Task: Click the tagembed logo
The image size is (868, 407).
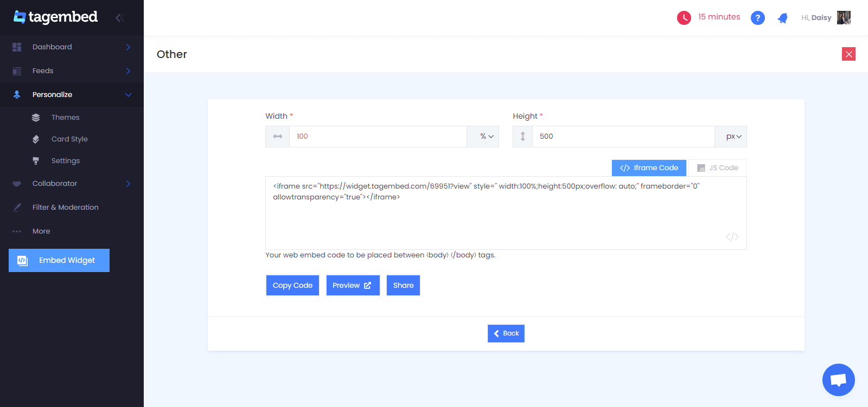Action: tap(56, 17)
